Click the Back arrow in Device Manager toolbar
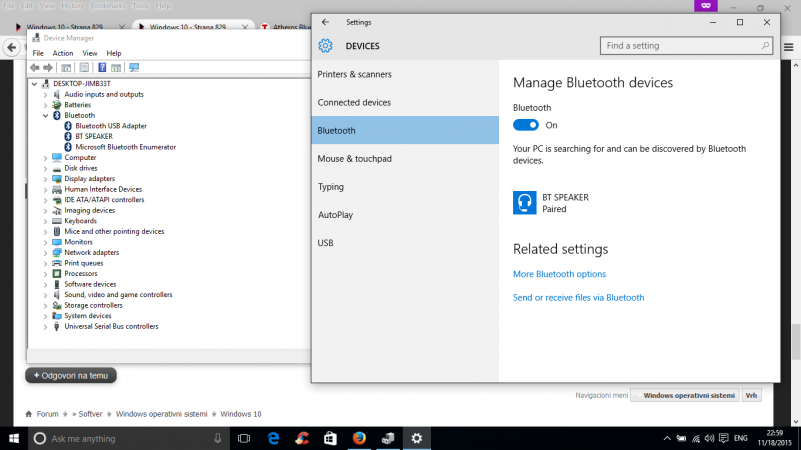This screenshot has height=450, width=801. click(35, 67)
